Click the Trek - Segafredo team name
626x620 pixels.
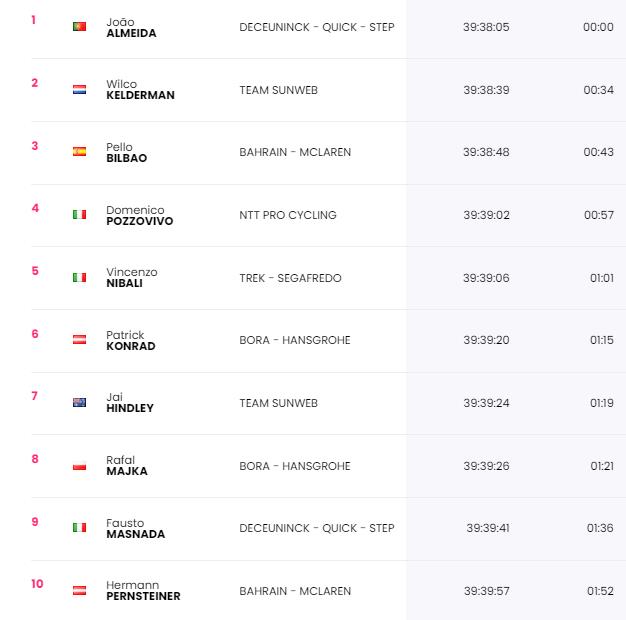click(x=290, y=278)
